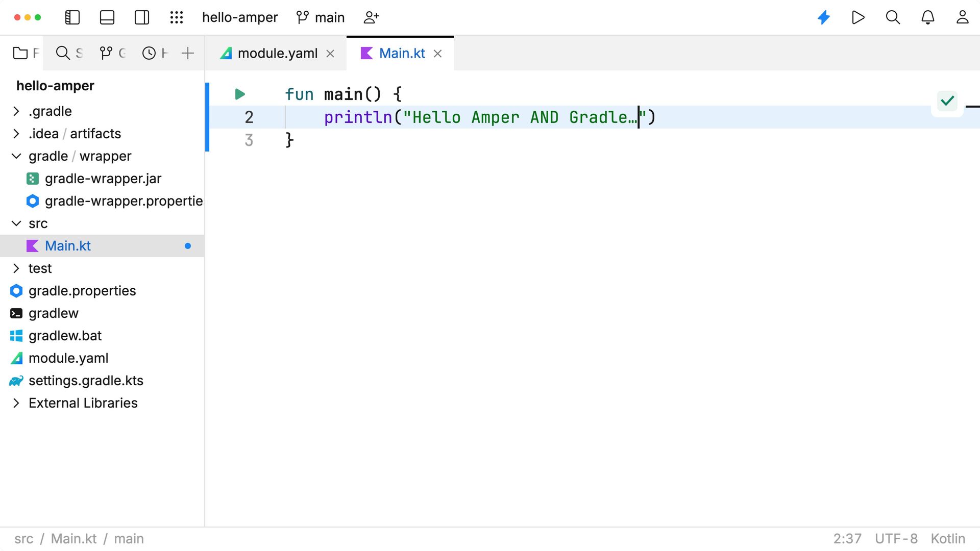Screen dimensions: 980x551
Task: Open settings.gradle.kts file
Action: 102,381
